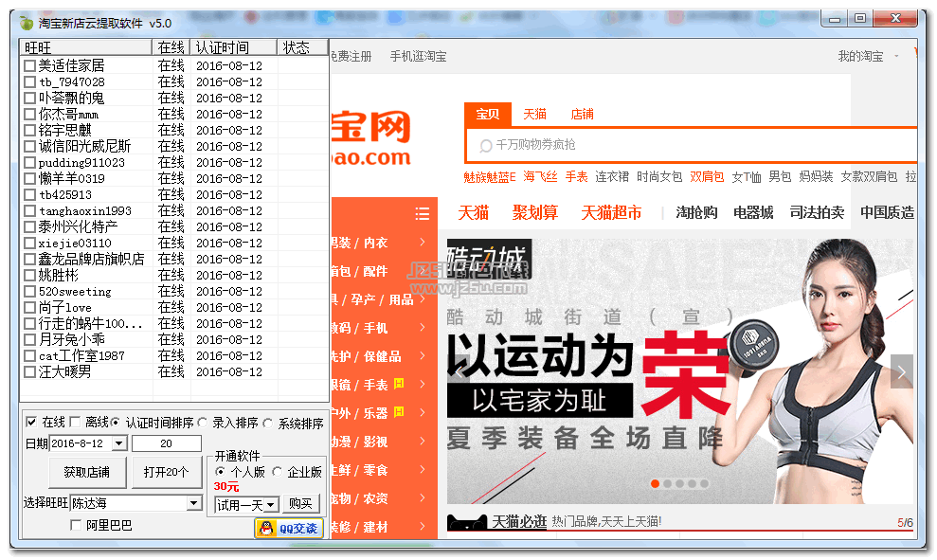Tick the checkbox for 泰州兴化特产
937x560 pixels.
(x=30, y=227)
